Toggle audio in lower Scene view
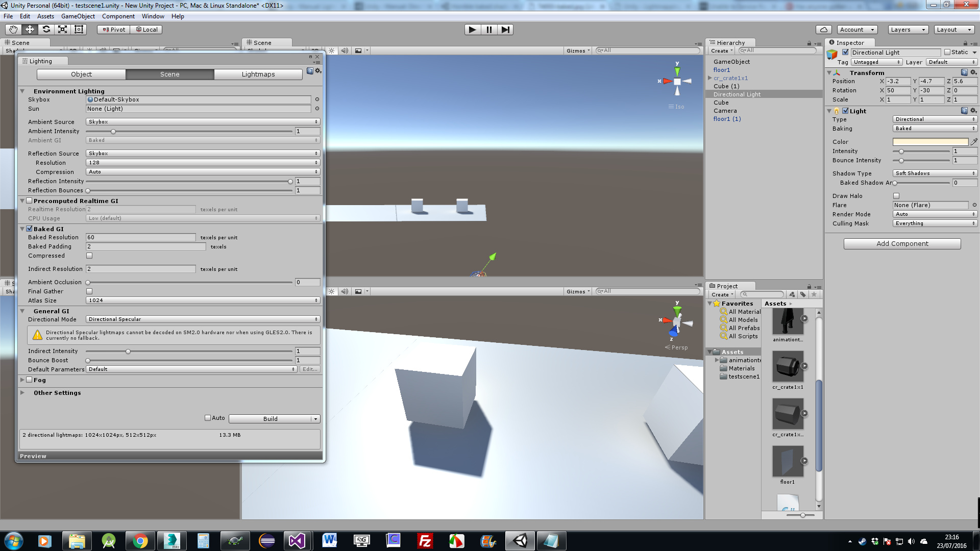The width and height of the screenshot is (980, 551). pos(345,291)
